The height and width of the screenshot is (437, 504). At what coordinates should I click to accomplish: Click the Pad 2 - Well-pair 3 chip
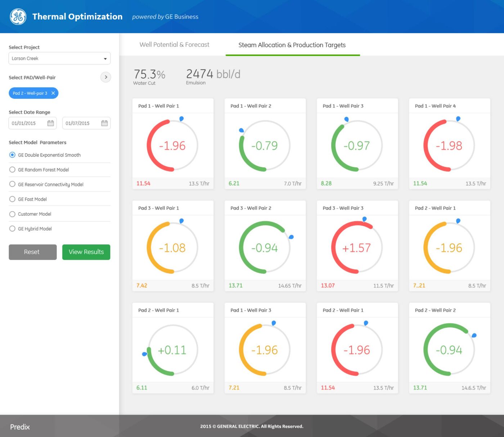[33, 93]
